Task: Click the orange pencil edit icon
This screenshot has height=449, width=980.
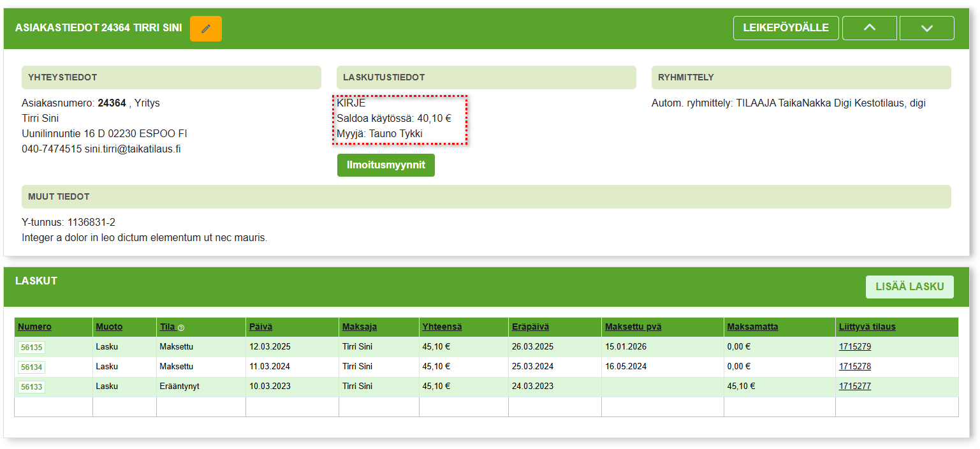Action: point(205,29)
